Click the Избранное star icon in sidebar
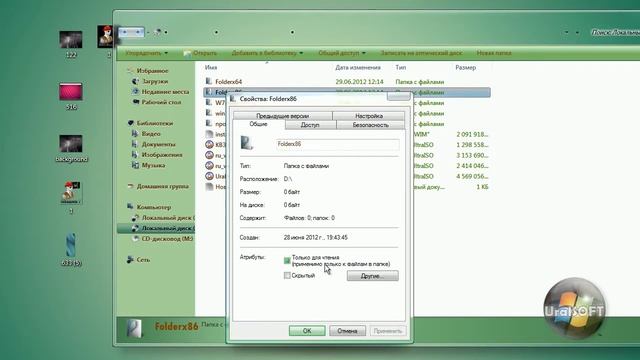This screenshot has height=360, width=640. click(131, 71)
